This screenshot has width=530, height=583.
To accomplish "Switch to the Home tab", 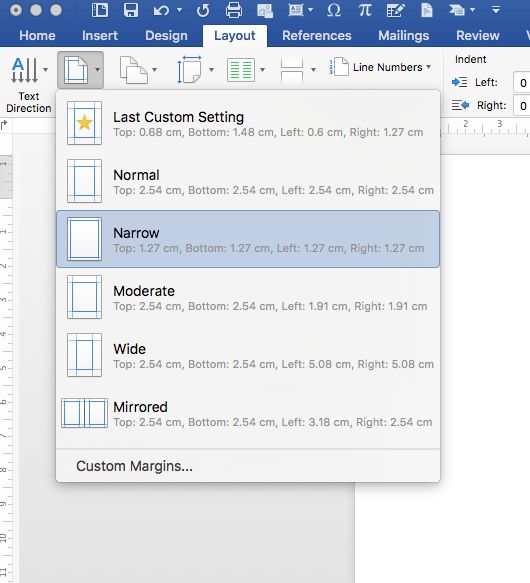I will pos(37,36).
